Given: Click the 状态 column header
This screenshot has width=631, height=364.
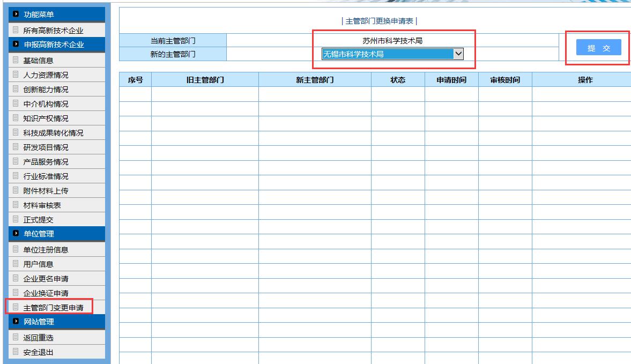Looking at the screenshot, I should coord(398,80).
